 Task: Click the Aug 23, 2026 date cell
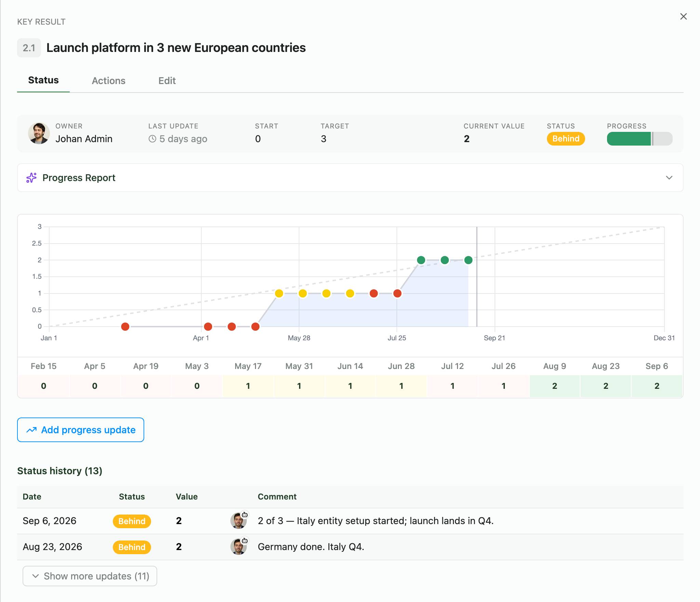click(52, 547)
